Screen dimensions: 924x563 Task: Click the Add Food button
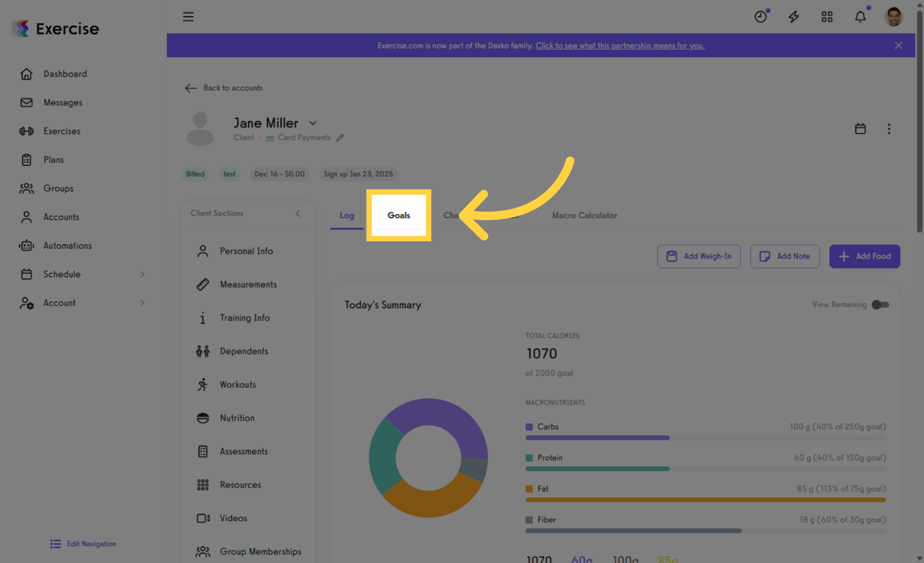pyautogui.click(x=865, y=256)
